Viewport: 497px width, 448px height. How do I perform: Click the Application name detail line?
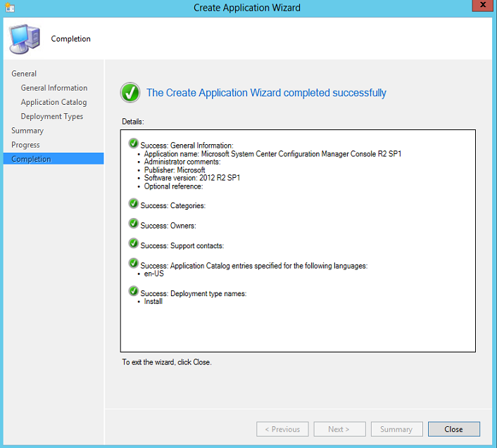pyautogui.click(x=272, y=154)
